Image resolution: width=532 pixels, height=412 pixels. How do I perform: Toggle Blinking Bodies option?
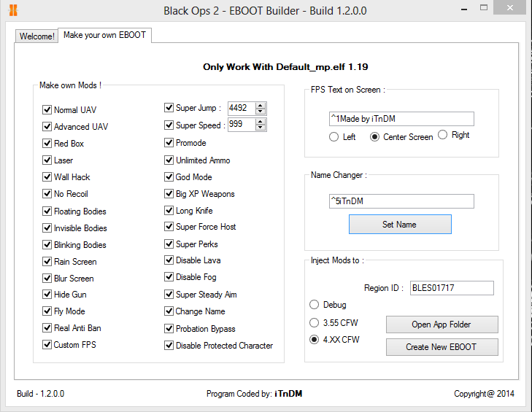47,245
